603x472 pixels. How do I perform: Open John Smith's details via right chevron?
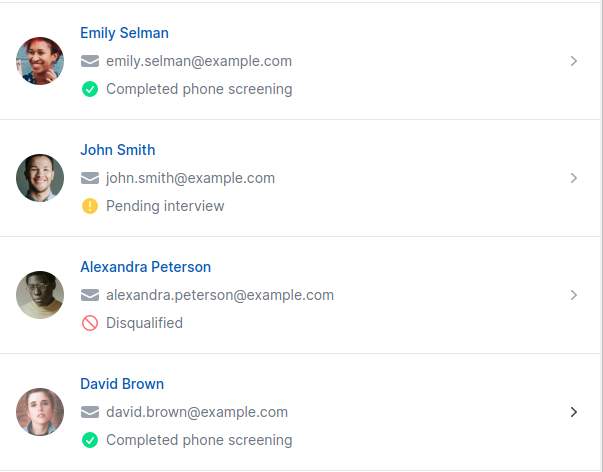(x=574, y=178)
